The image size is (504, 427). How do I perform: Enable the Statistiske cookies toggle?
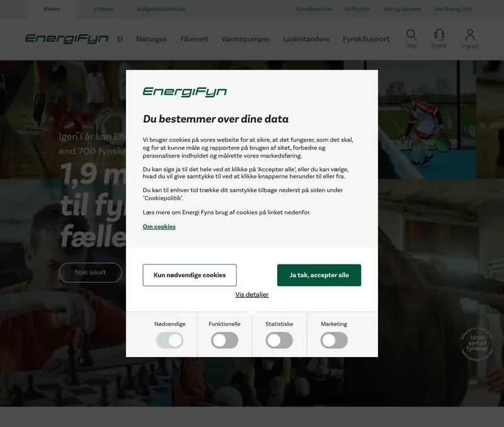(279, 340)
